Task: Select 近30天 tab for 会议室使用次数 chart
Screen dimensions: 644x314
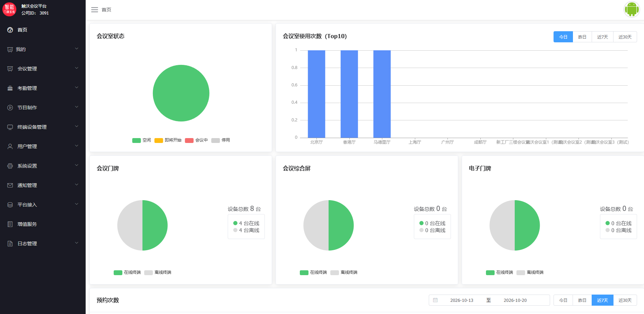Action: click(625, 37)
